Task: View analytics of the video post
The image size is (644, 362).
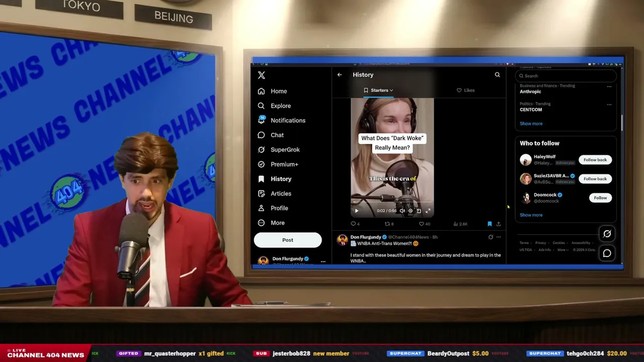Action: [460, 224]
